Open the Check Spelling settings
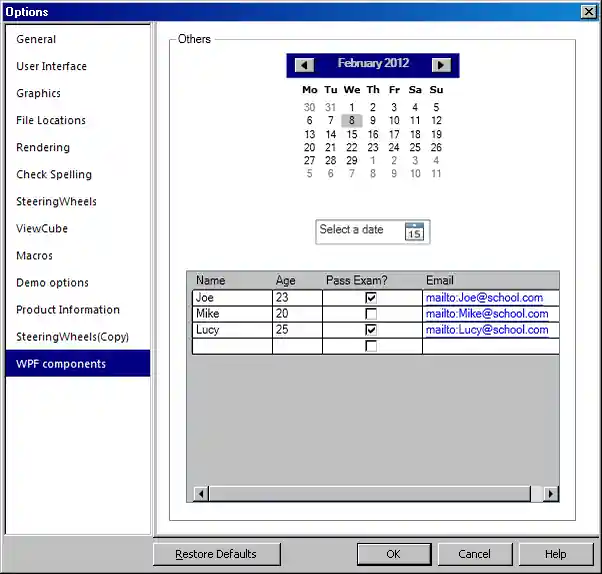This screenshot has height=574, width=602. [54, 175]
